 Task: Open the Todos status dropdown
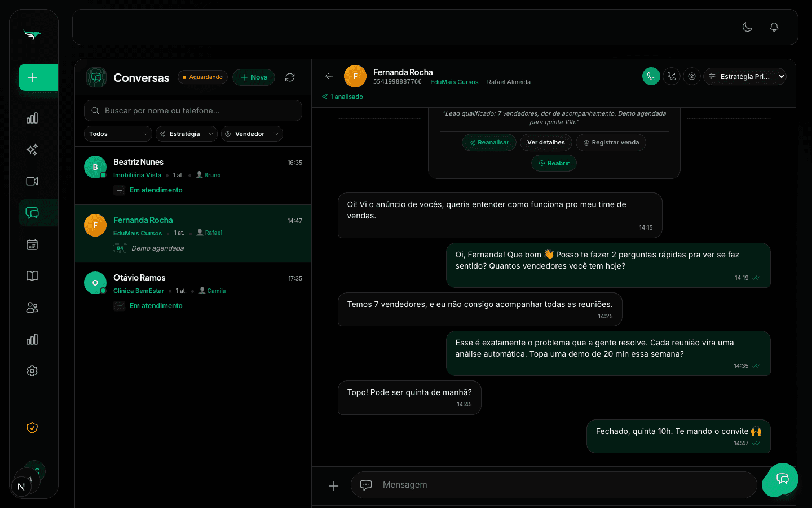[118, 134]
